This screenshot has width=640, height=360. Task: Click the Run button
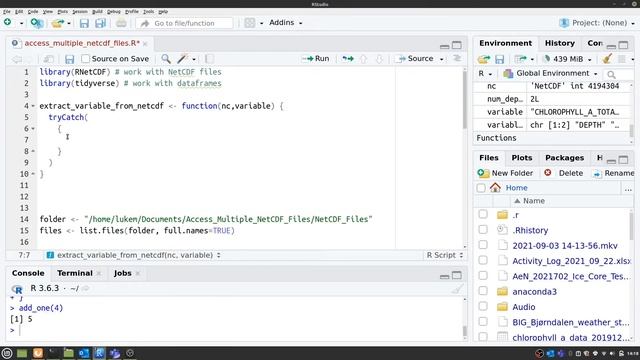pos(316,59)
